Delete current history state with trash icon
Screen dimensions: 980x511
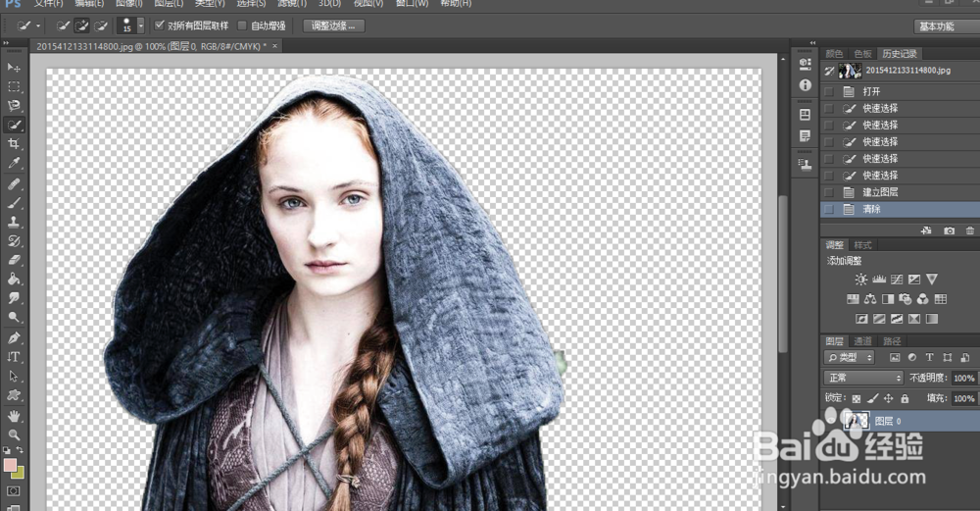point(969,230)
